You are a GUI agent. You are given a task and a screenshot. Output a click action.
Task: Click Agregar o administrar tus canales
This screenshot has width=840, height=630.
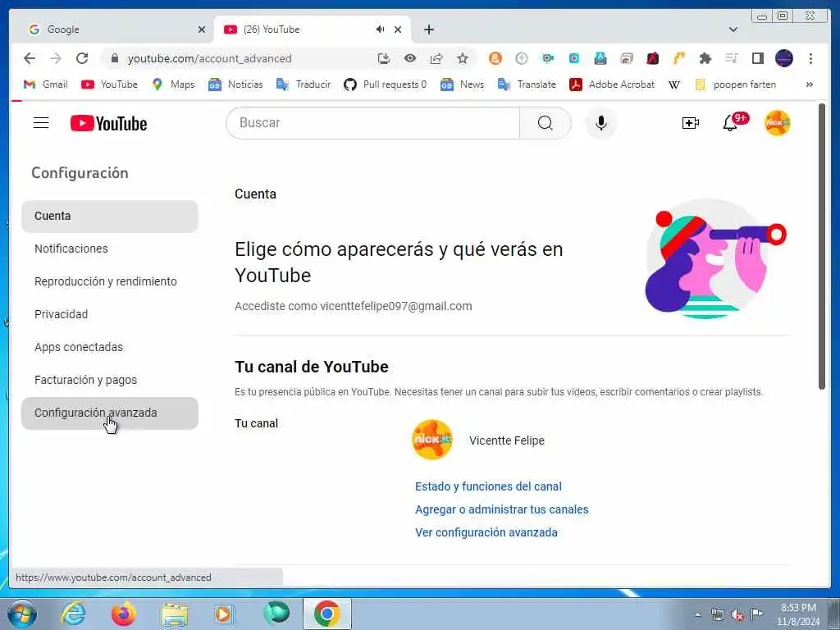501,509
